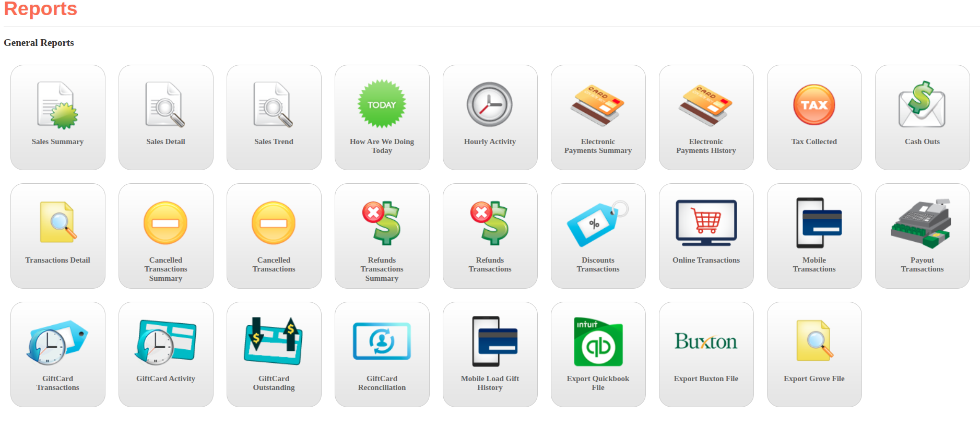Open the Cash Outs report
The width and height of the screenshot is (980, 426).
pos(922,117)
